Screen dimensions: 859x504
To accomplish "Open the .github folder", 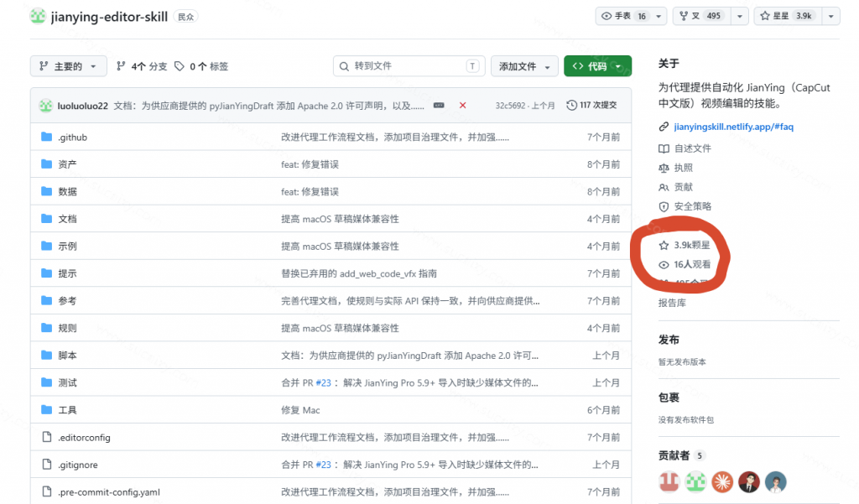I will (72, 137).
